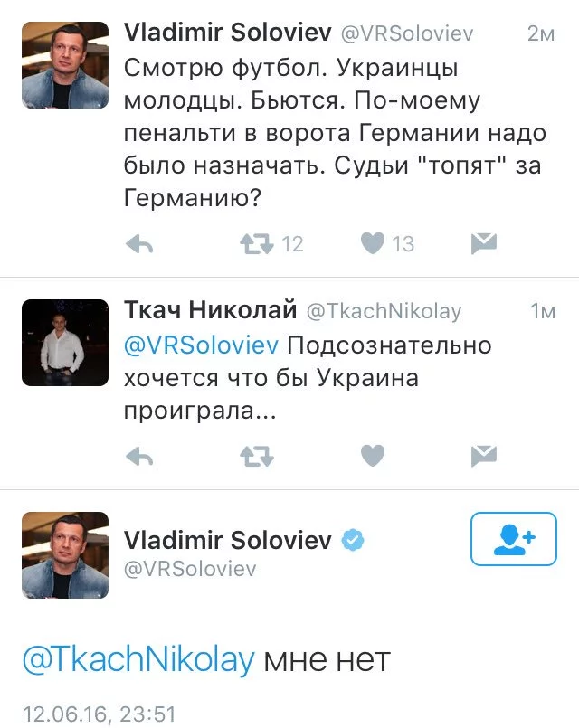This screenshot has height=728, width=579.
Task: Tap Soloviev's avatar in the bottom tweet
Action: [65, 555]
